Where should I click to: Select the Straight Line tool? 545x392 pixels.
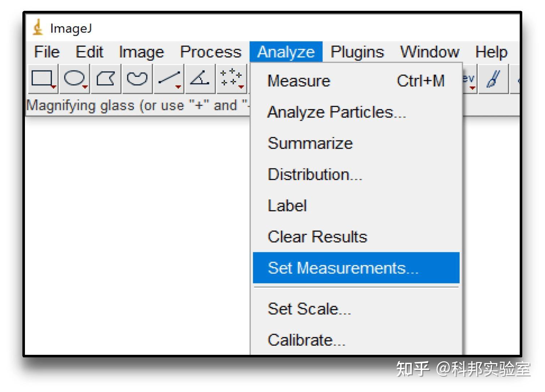(x=169, y=78)
